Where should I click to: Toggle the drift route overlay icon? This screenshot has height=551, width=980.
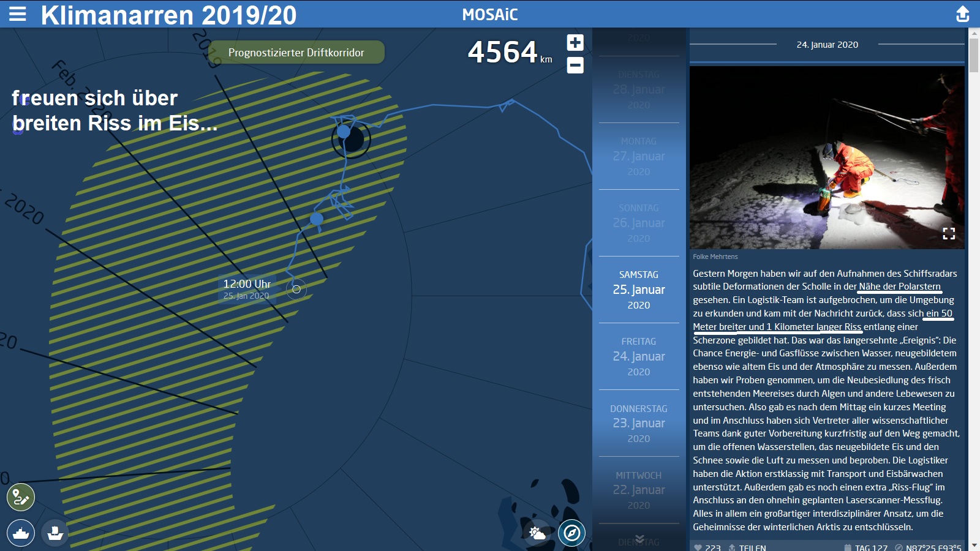pyautogui.click(x=21, y=497)
